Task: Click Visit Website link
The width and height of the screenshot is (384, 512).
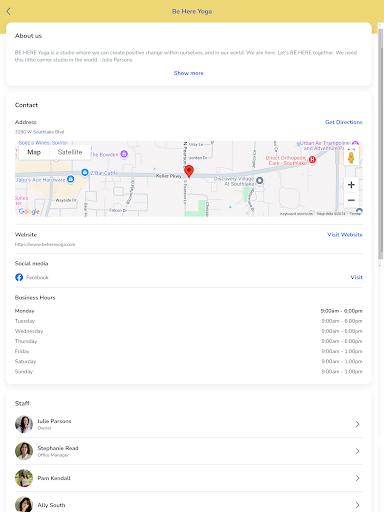Action: 345,235
